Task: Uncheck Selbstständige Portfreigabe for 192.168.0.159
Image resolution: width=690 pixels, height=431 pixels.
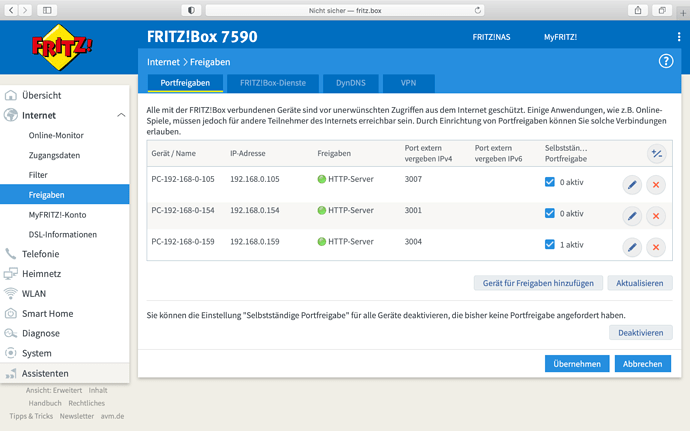Action: coord(550,244)
